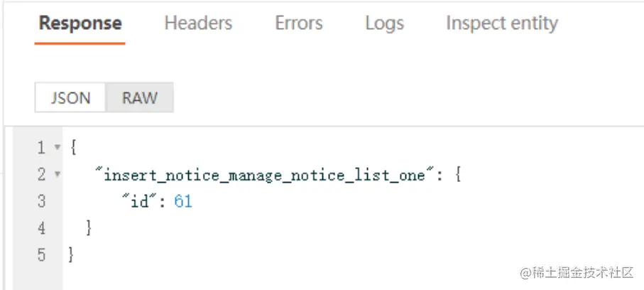Click the closing brace on line 4
The width and height of the screenshot is (644, 290).
tap(89, 228)
